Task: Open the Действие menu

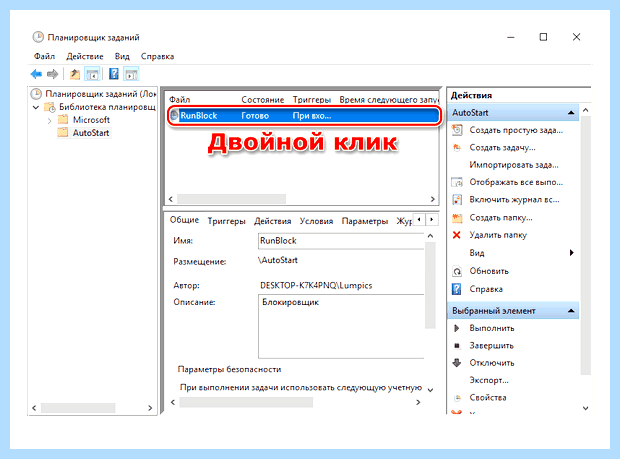Action: click(x=85, y=56)
